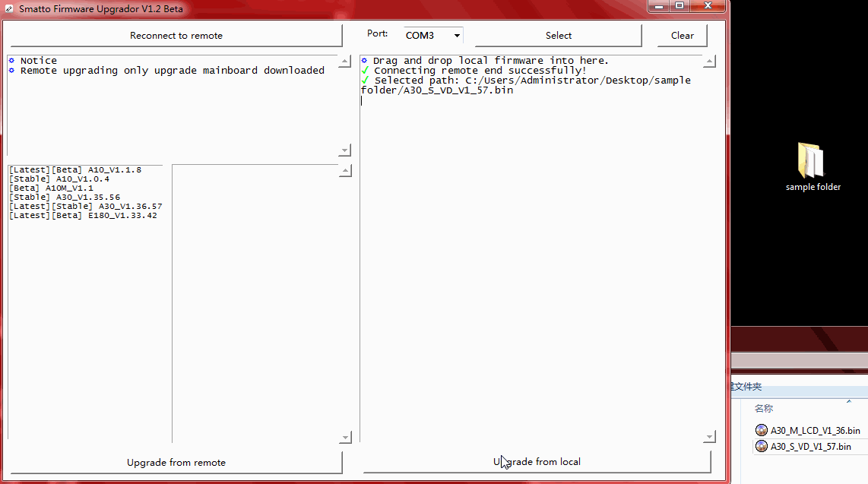Click the Port label text
The image size is (868, 484).
point(377,33)
